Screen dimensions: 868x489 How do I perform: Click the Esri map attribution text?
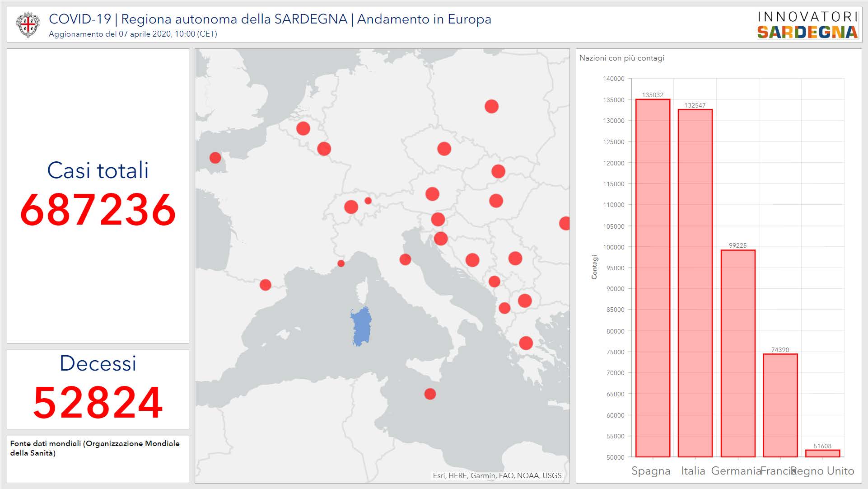click(x=497, y=475)
